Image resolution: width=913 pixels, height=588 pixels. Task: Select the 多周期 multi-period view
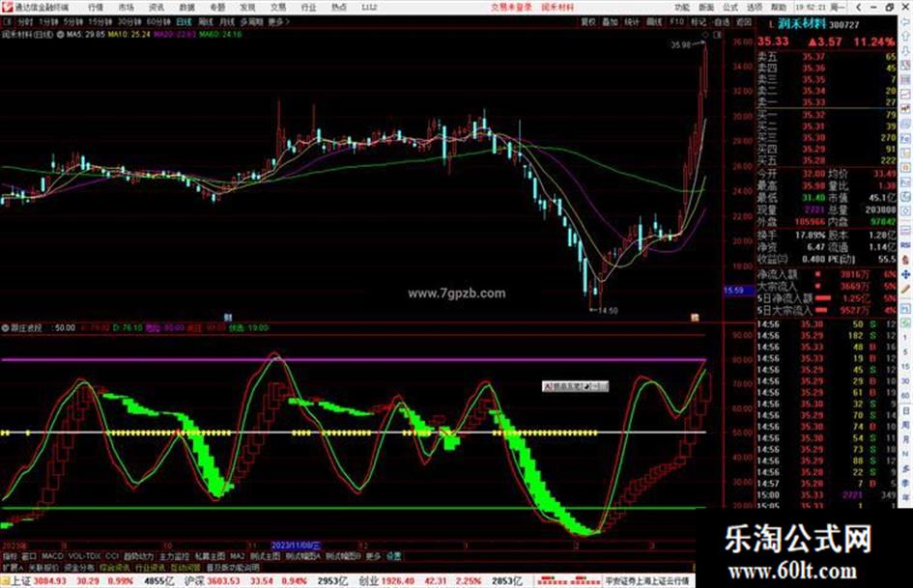pyautogui.click(x=252, y=21)
